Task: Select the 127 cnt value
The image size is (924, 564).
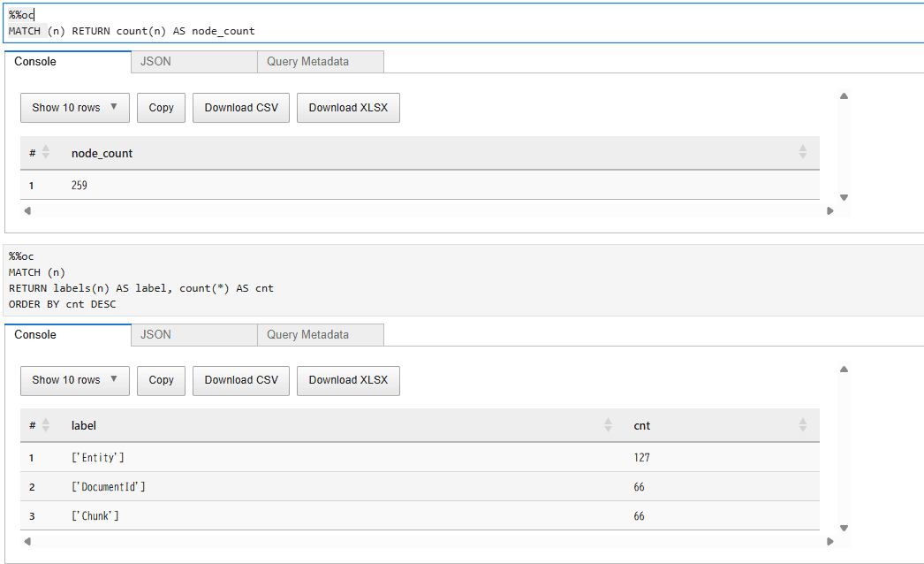Action: (x=641, y=458)
